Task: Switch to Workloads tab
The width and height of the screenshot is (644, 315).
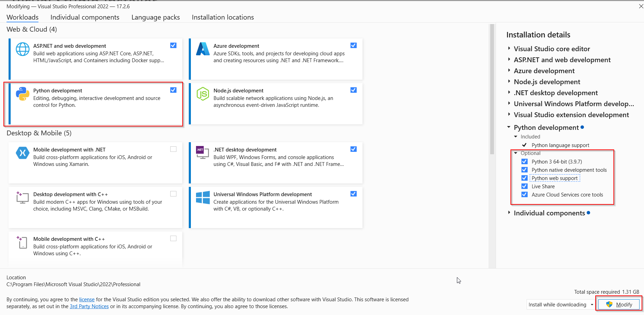Action: 23,17
